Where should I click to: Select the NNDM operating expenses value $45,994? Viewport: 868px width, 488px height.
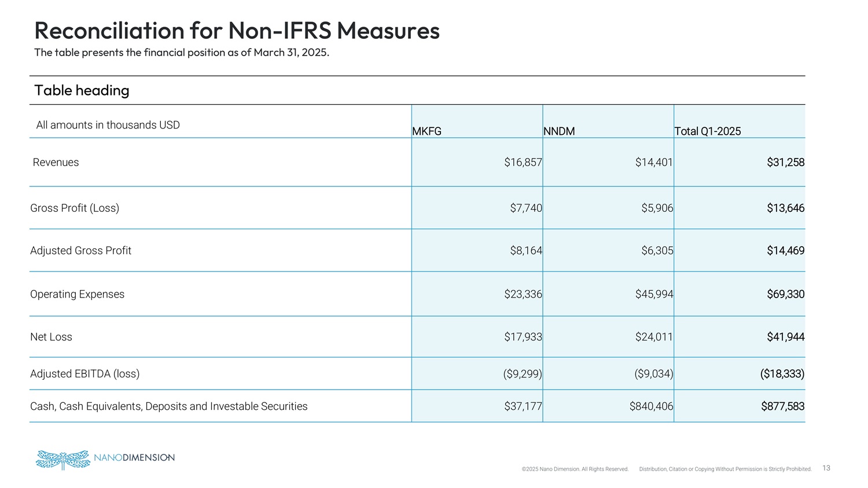tap(654, 294)
